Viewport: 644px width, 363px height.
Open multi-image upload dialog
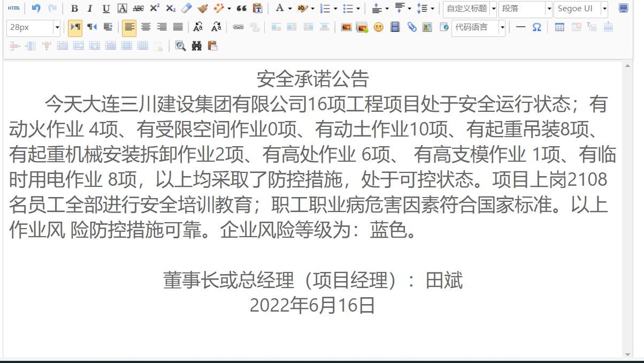(362, 27)
